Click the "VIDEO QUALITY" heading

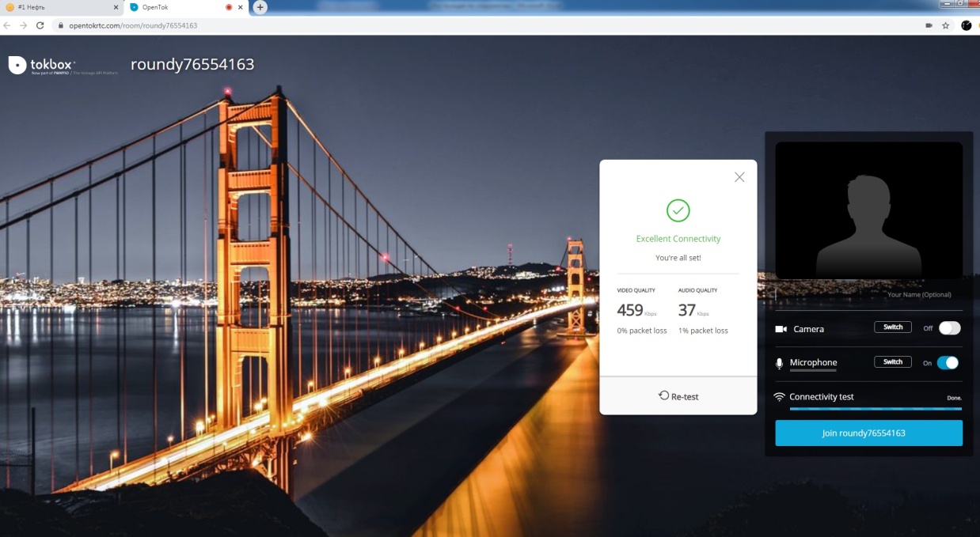(636, 290)
